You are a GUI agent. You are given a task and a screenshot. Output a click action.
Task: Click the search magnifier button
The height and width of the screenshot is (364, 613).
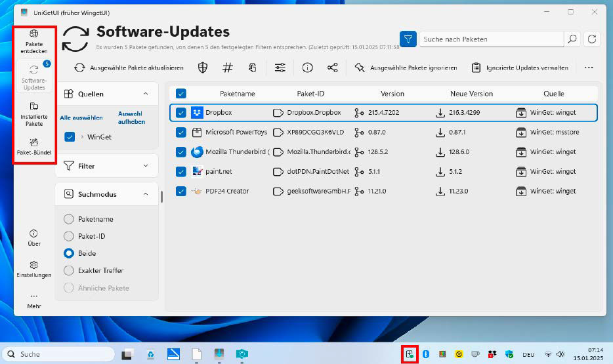click(572, 39)
